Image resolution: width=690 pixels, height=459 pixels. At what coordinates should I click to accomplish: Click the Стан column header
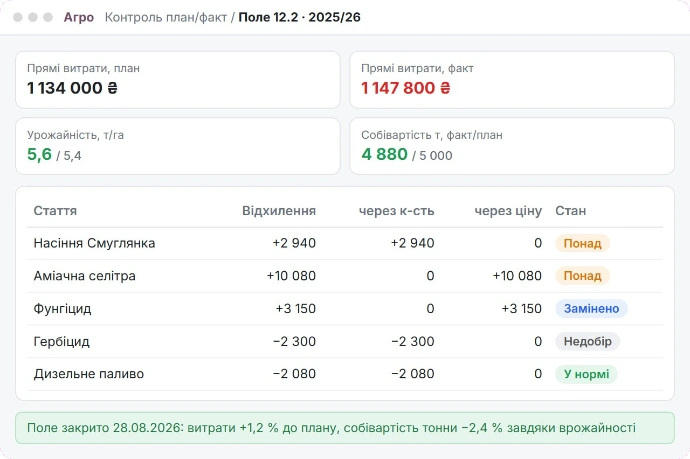pos(571,211)
